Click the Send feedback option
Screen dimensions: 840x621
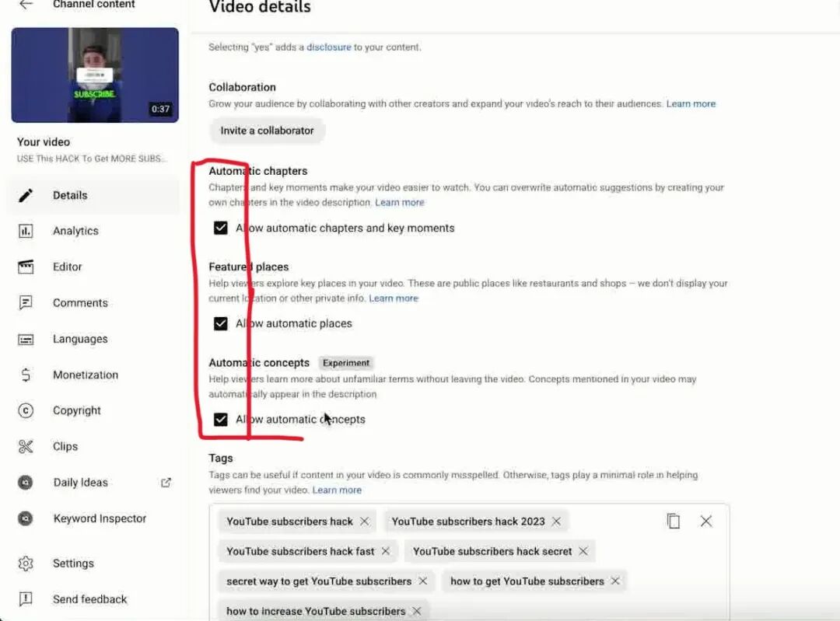click(x=89, y=598)
